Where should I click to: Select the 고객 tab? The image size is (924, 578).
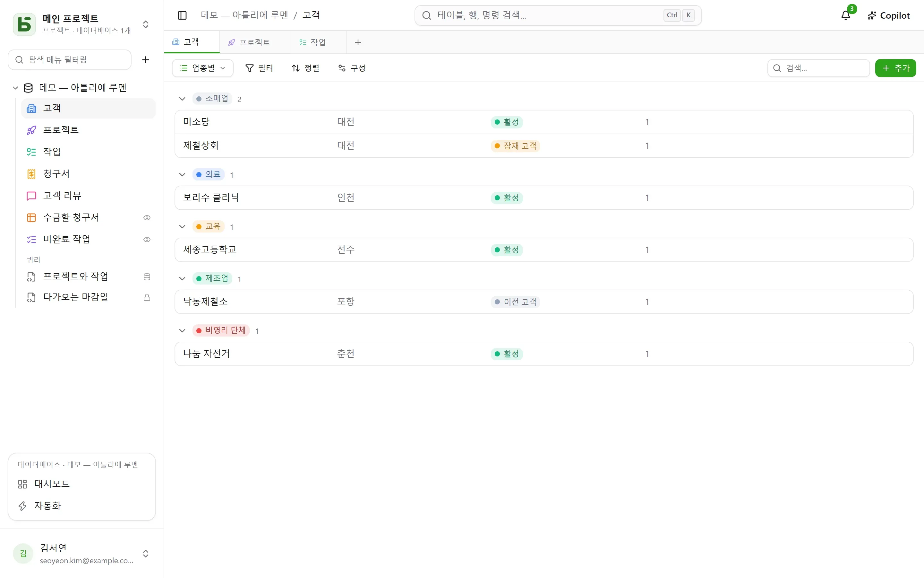tap(192, 42)
